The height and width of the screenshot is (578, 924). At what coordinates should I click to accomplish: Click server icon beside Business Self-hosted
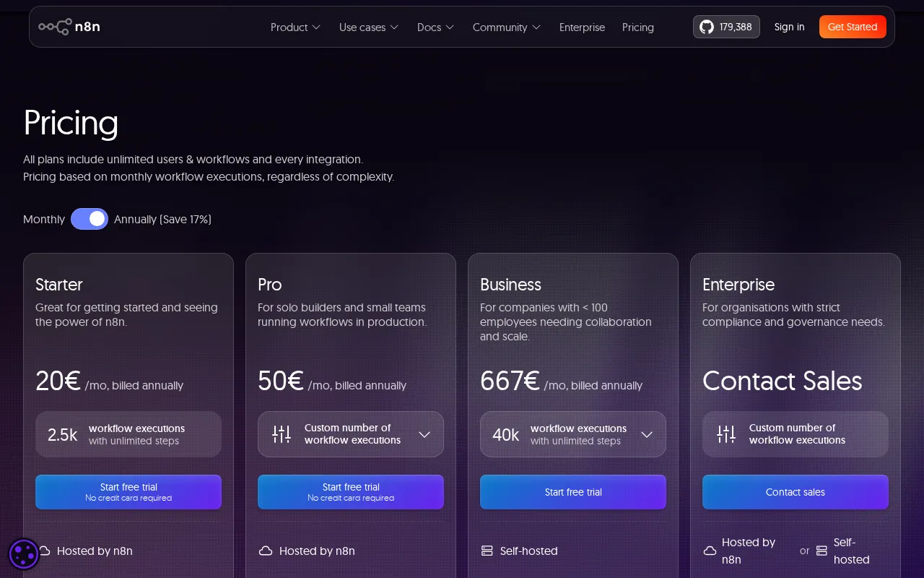click(487, 551)
